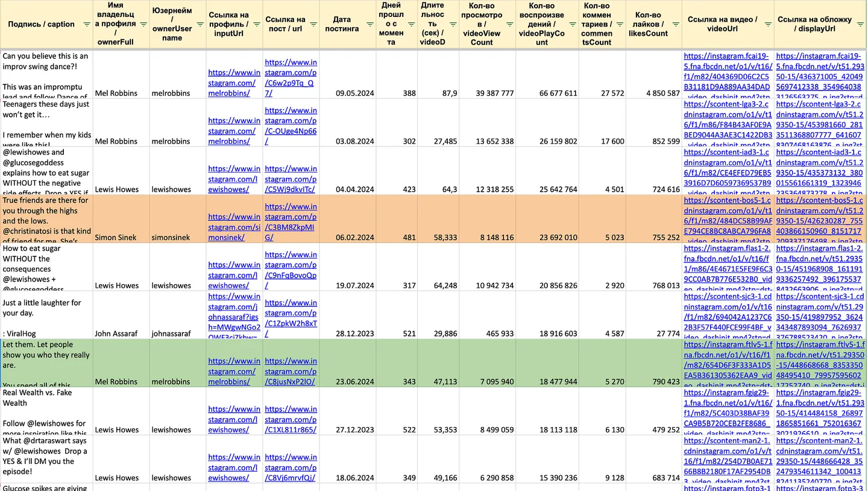Open filter for Ссылка на профиль / inputUrl

point(256,25)
